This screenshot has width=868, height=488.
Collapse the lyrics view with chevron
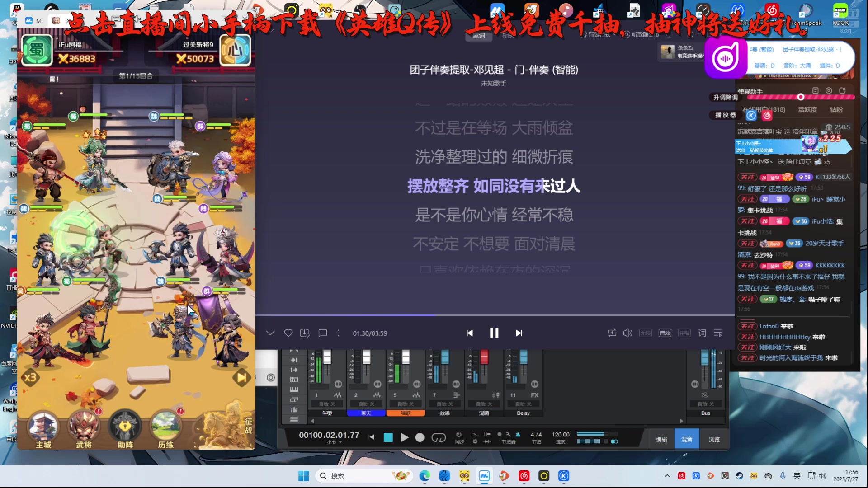pyautogui.click(x=270, y=333)
